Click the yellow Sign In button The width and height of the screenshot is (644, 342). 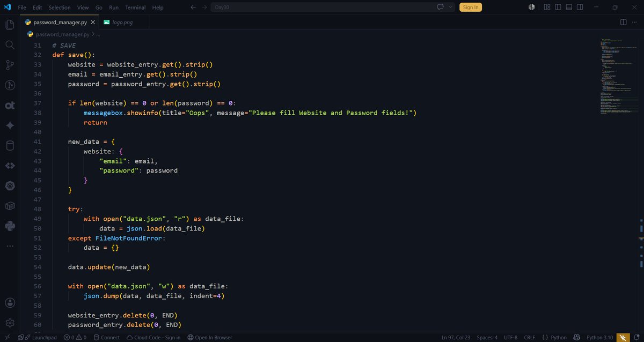pyautogui.click(x=471, y=8)
